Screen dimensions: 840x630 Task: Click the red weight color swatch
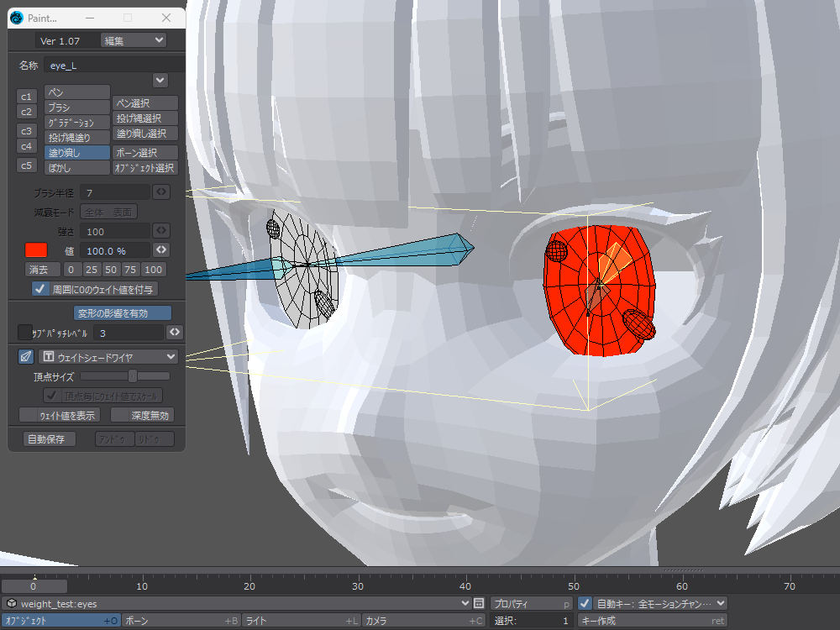point(36,249)
